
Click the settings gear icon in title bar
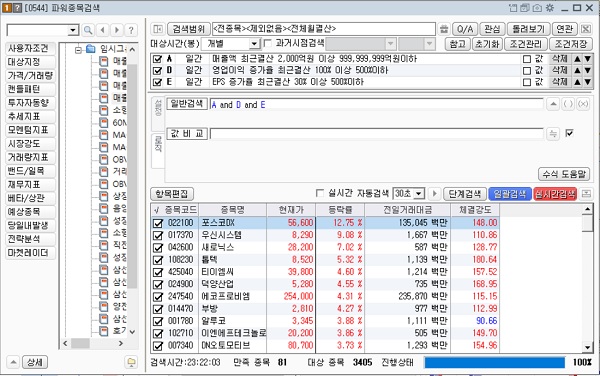pyautogui.click(x=550, y=8)
